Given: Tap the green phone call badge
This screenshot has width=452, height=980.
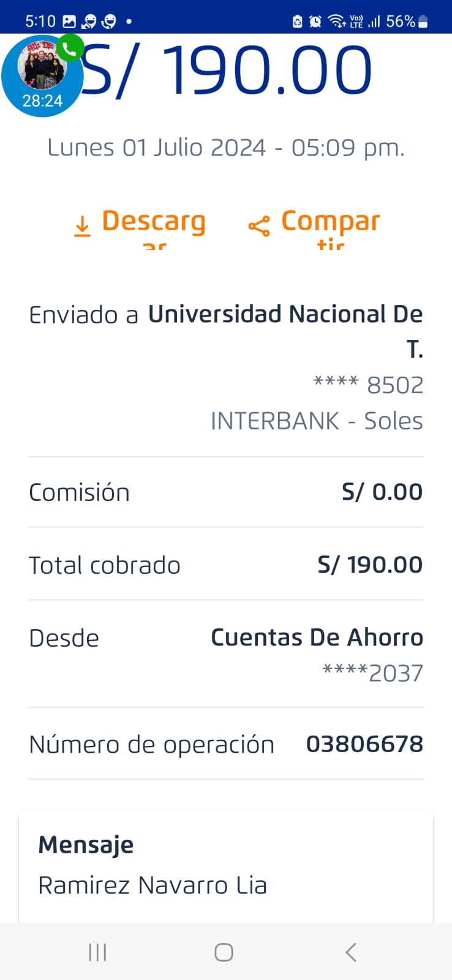Looking at the screenshot, I should pyautogui.click(x=70, y=49).
